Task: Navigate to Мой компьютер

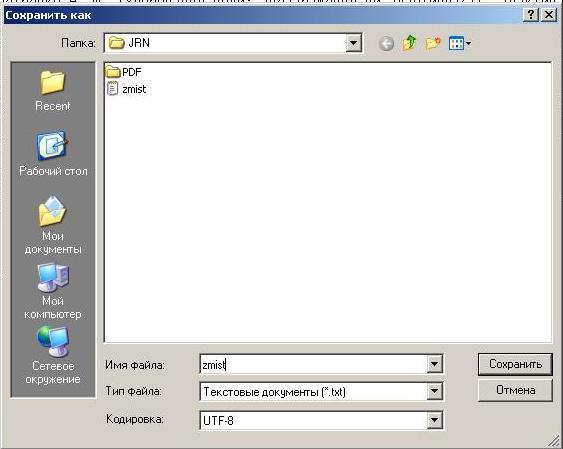Action: click(x=53, y=291)
